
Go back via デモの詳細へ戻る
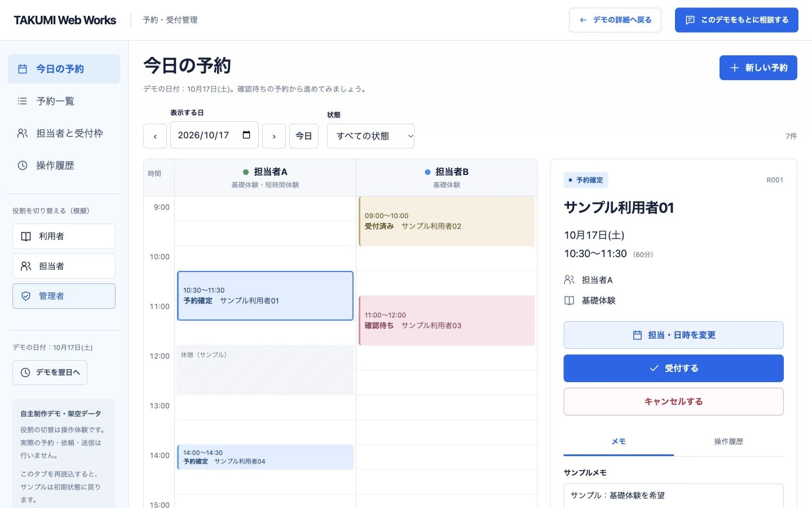[615, 20]
